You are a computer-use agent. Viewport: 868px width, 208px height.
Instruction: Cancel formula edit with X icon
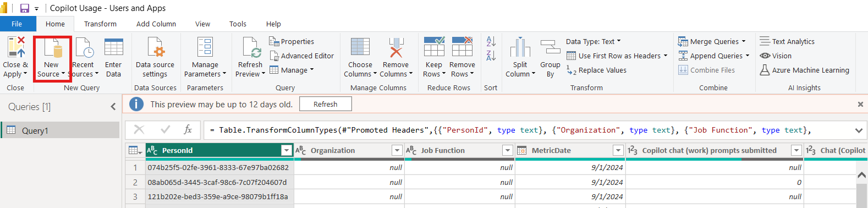[x=139, y=130]
